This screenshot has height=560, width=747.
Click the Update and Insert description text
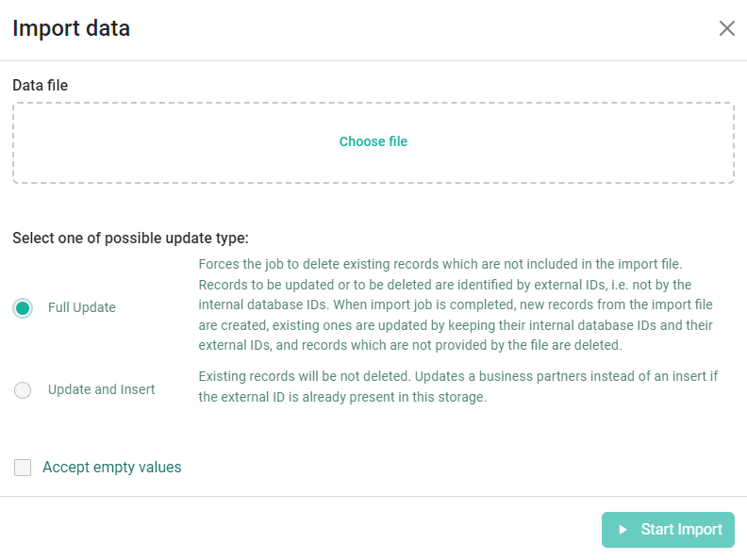457,387
